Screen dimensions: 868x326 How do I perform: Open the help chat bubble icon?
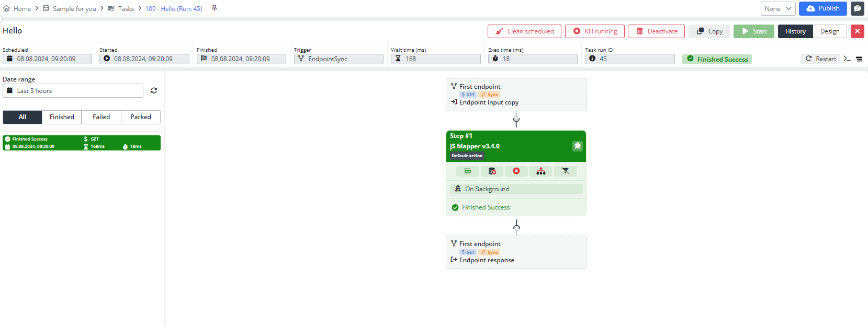tap(857, 8)
